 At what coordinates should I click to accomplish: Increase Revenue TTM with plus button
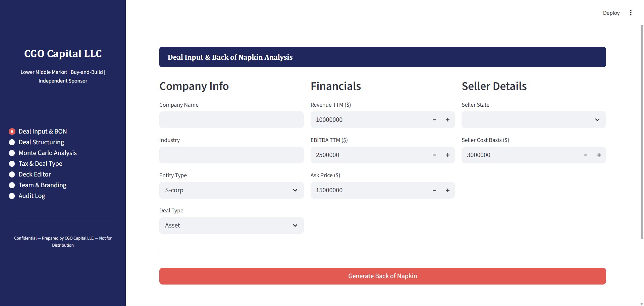coord(447,120)
